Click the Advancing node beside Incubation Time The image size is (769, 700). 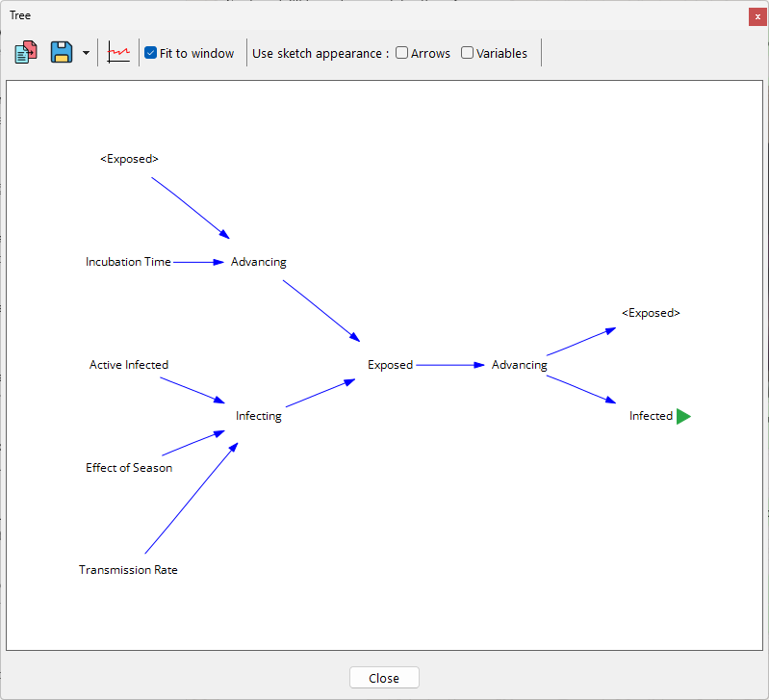tap(259, 262)
